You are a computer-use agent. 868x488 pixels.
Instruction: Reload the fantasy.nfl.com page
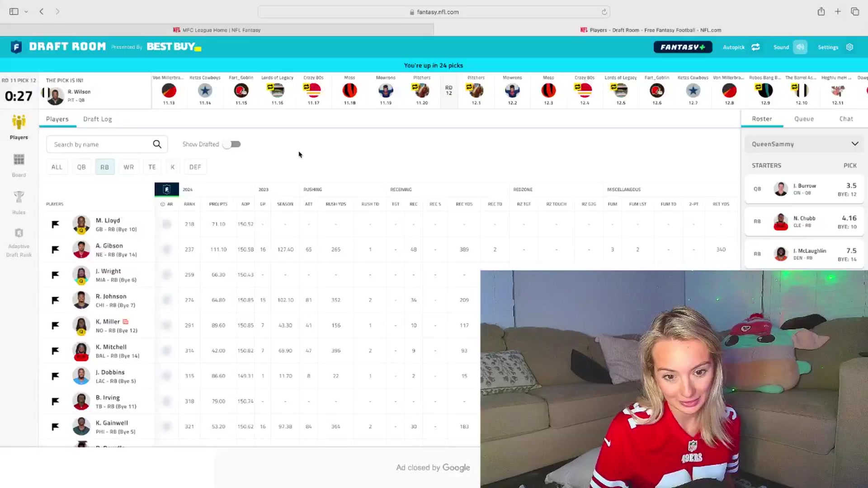604,12
